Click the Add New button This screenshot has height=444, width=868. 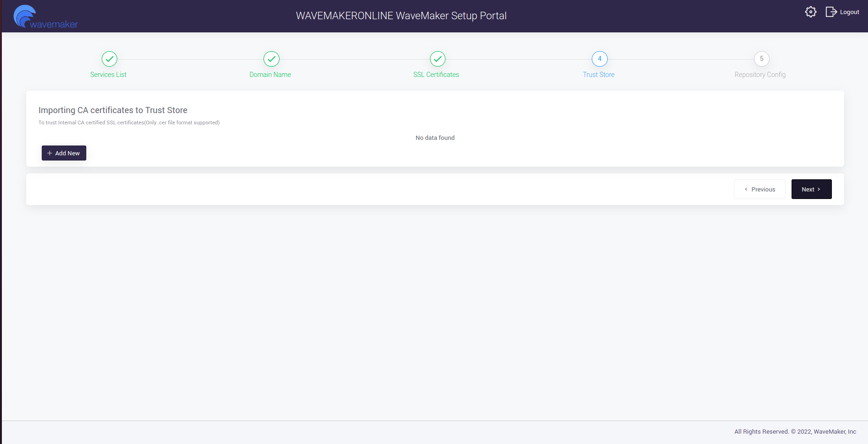pyautogui.click(x=64, y=153)
